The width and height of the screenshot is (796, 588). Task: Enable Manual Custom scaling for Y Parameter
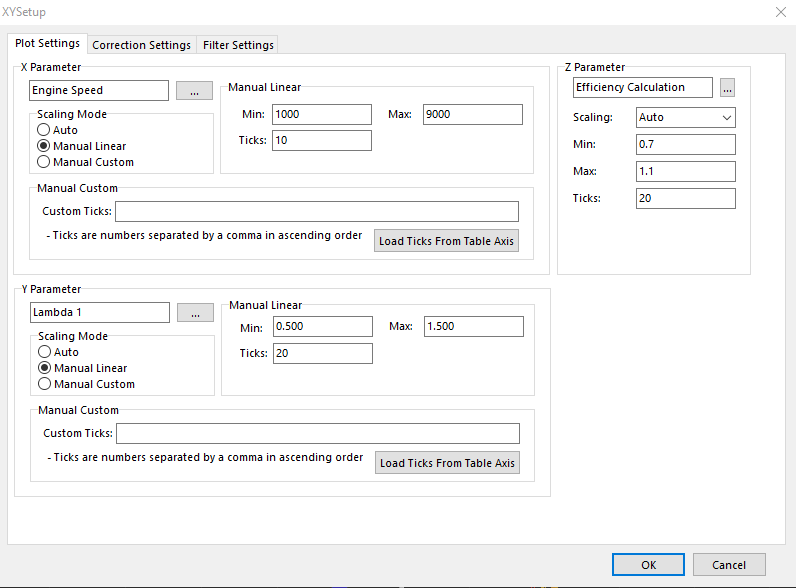[45, 384]
